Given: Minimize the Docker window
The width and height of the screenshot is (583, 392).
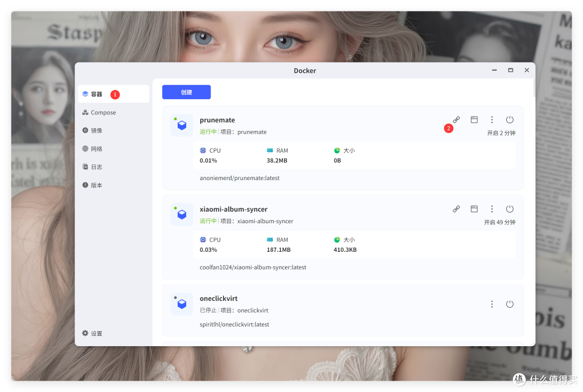Looking at the screenshot, I should click(x=494, y=70).
